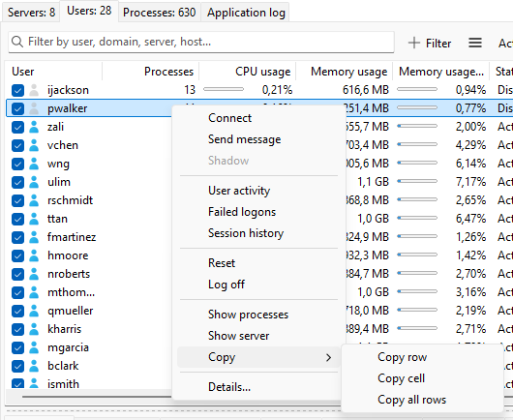Switch to the Processes: 630 tab
Image resolution: width=513 pixels, height=420 pixels.
point(160,13)
